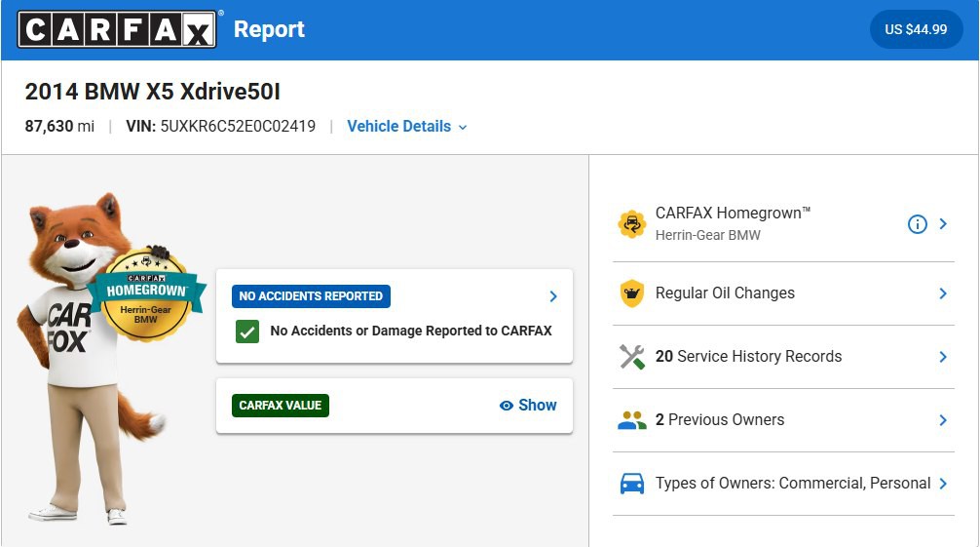Expand the 2 Previous Owners row arrow
This screenshot has width=980, height=547.
click(x=943, y=420)
